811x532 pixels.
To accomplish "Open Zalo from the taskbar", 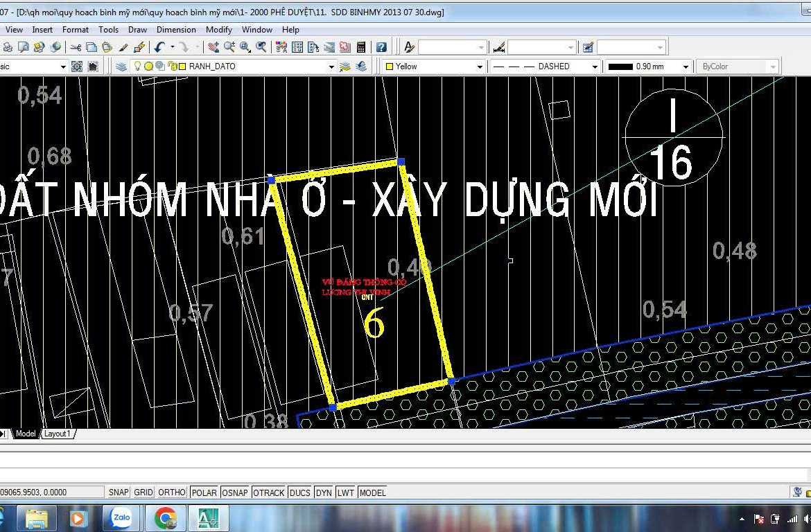I will [x=121, y=518].
